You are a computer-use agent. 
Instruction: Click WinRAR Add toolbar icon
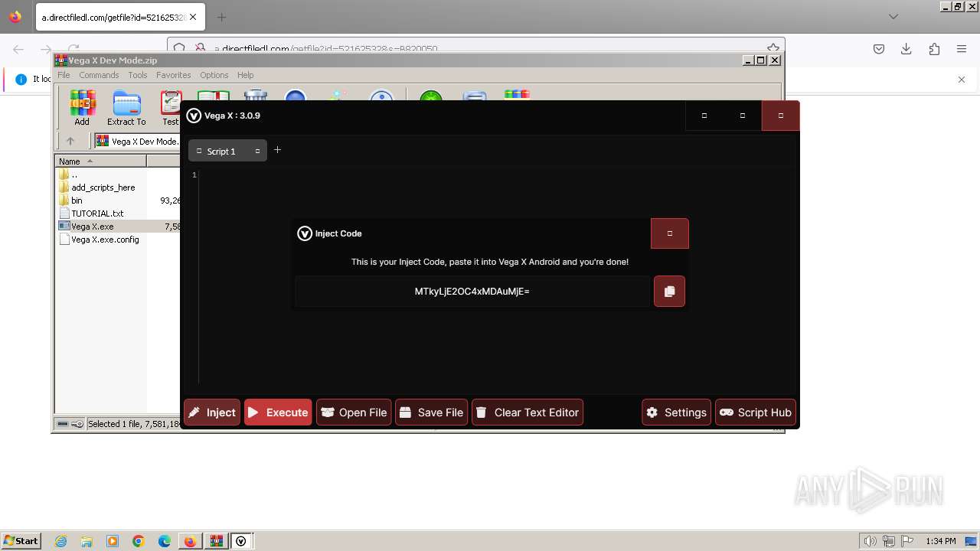pyautogui.click(x=82, y=108)
